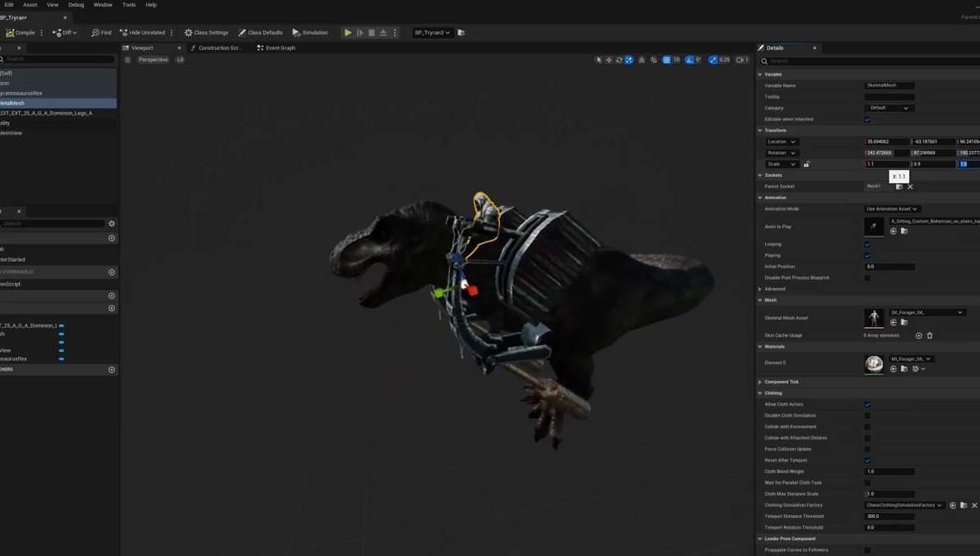Toggle the Editable when Inherited checkbox
Screen dimensions: 980x556
point(868,119)
